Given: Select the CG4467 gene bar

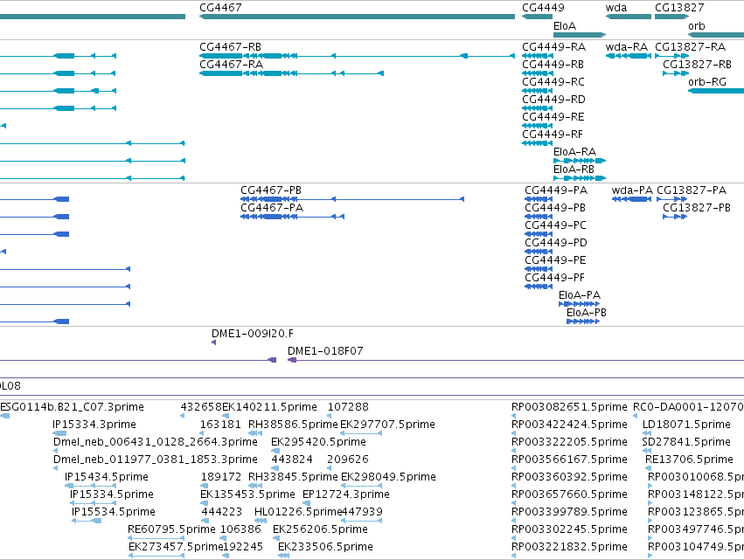Looking at the screenshot, I should [x=357, y=17].
